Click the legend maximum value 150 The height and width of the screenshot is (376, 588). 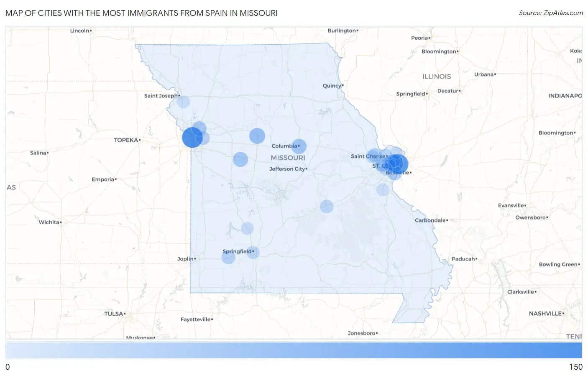575,367
